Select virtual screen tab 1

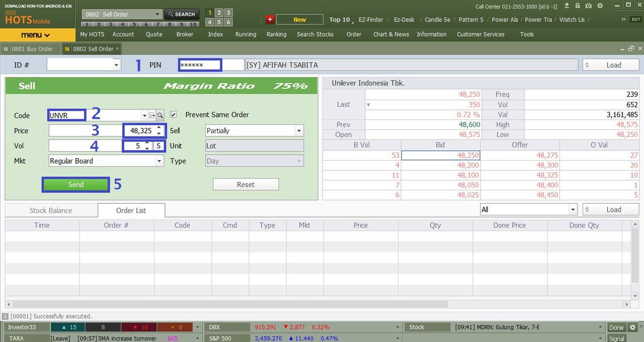[x=87, y=24]
